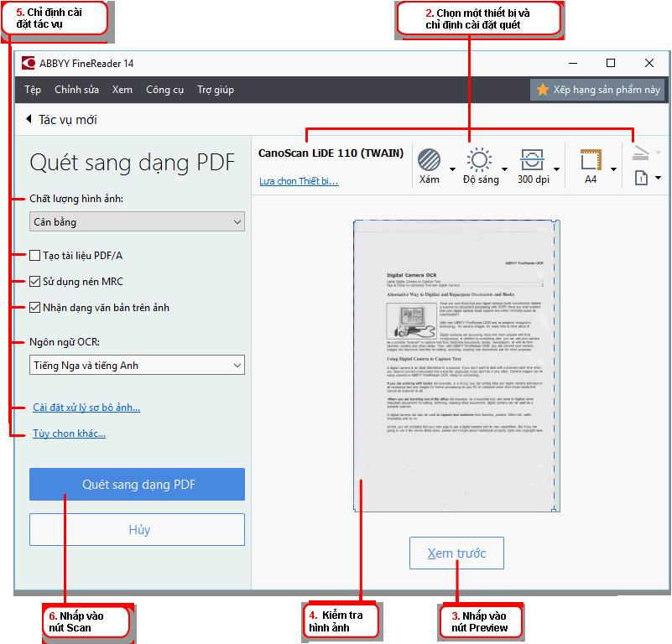Click the Quét sang dạng PDF blue button

137,484
